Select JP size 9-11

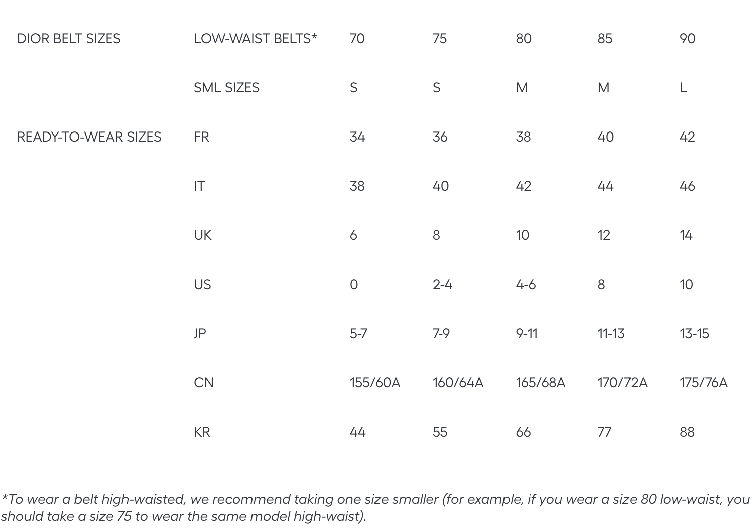(527, 334)
